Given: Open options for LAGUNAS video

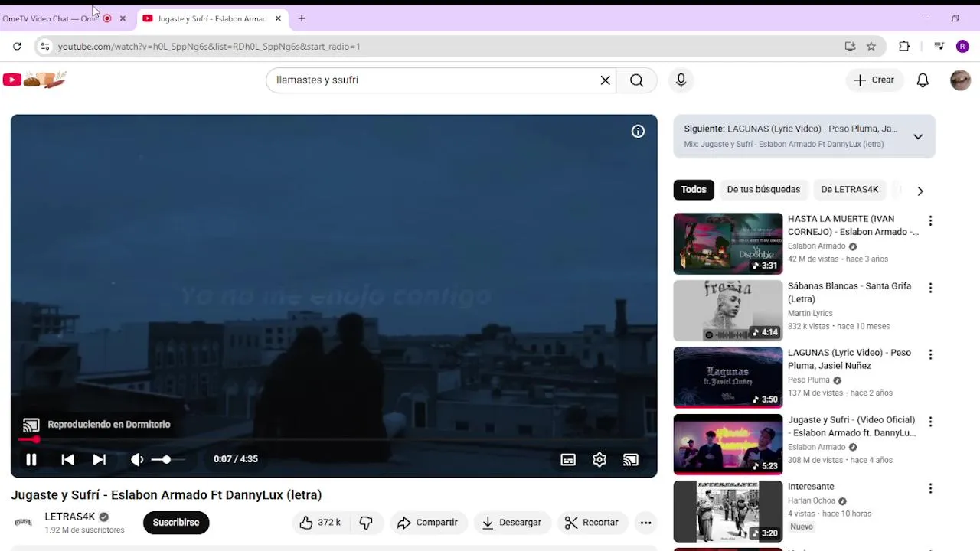Looking at the screenshot, I should [930, 355].
